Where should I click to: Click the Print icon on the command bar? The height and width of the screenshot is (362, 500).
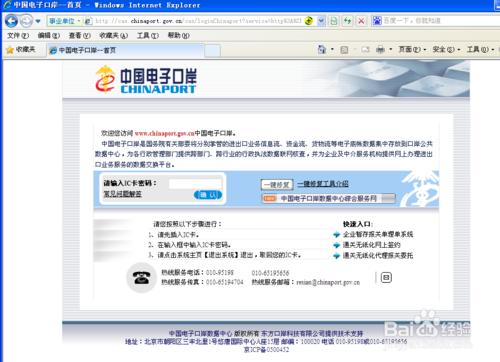coord(380,50)
